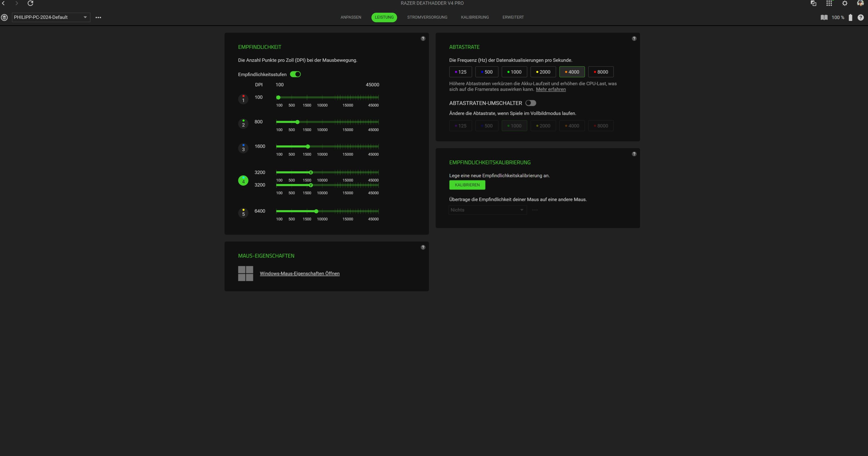
Task: Disable the Empfindlichkeitsstufen toggle
Action: [295, 74]
